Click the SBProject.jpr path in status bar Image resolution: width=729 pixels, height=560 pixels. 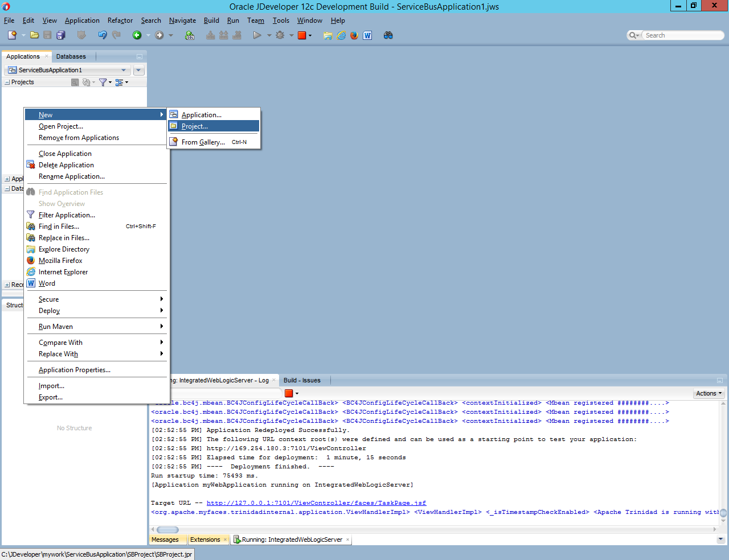coord(97,554)
